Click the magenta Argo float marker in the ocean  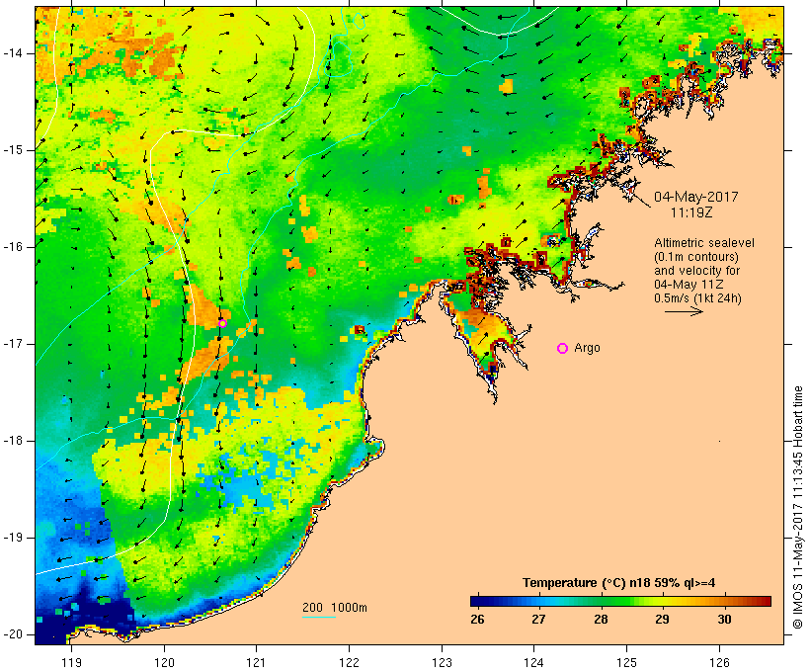(222, 323)
